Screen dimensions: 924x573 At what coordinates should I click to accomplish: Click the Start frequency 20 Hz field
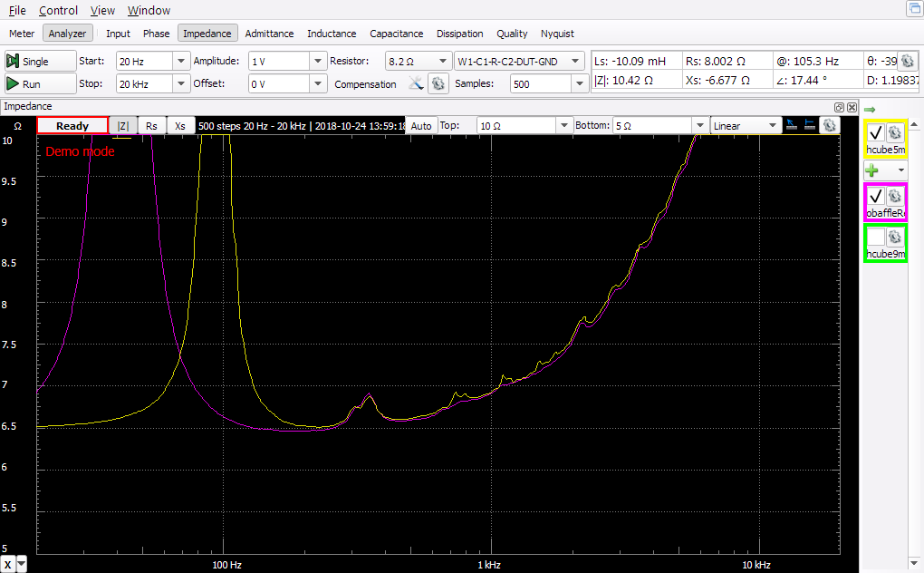tap(144, 62)
